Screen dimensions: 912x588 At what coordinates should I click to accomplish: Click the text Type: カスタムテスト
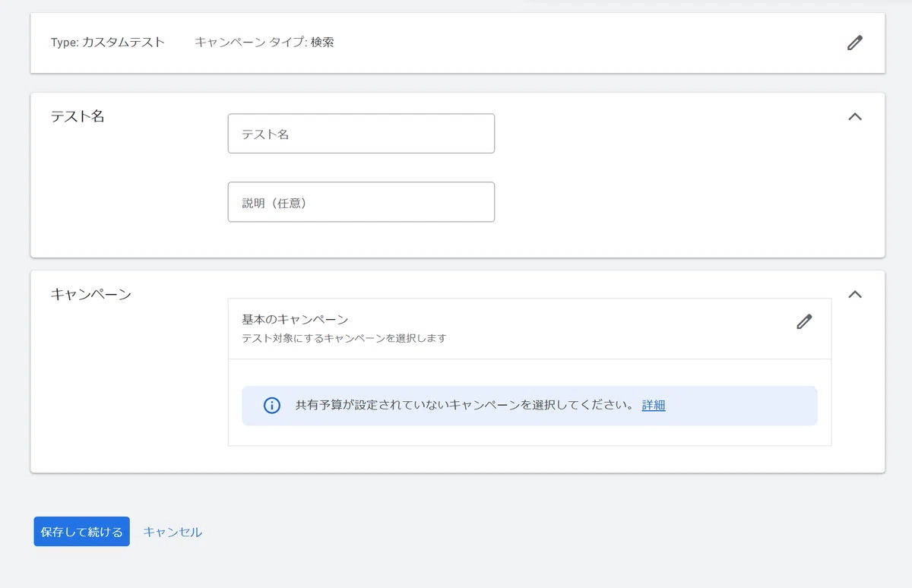pos(108,43)
